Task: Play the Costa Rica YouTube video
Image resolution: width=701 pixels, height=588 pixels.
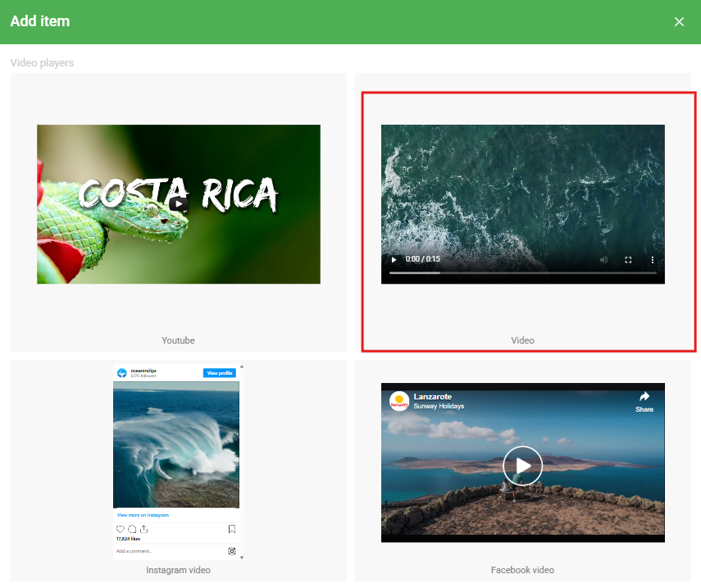Action: [x=179, y=204]
